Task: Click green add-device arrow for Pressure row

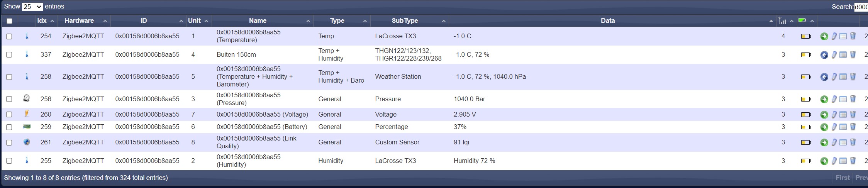Action: click(824, 99)
